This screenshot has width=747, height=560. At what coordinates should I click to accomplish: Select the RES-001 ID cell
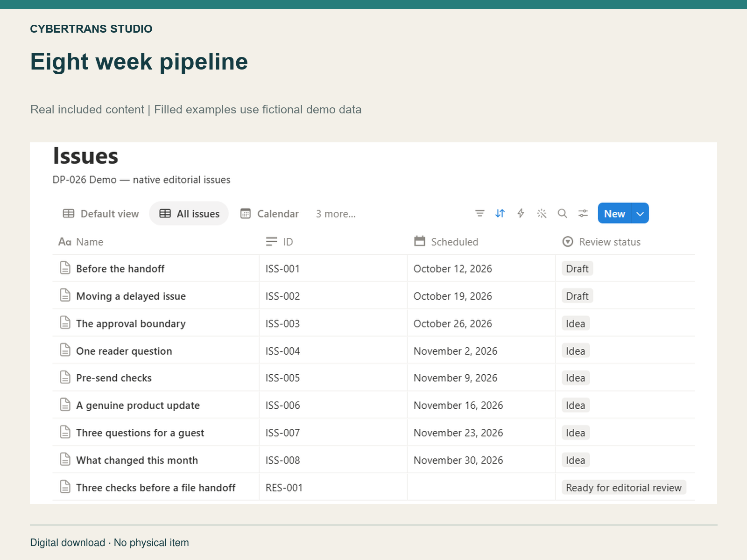tap(333, 487)
